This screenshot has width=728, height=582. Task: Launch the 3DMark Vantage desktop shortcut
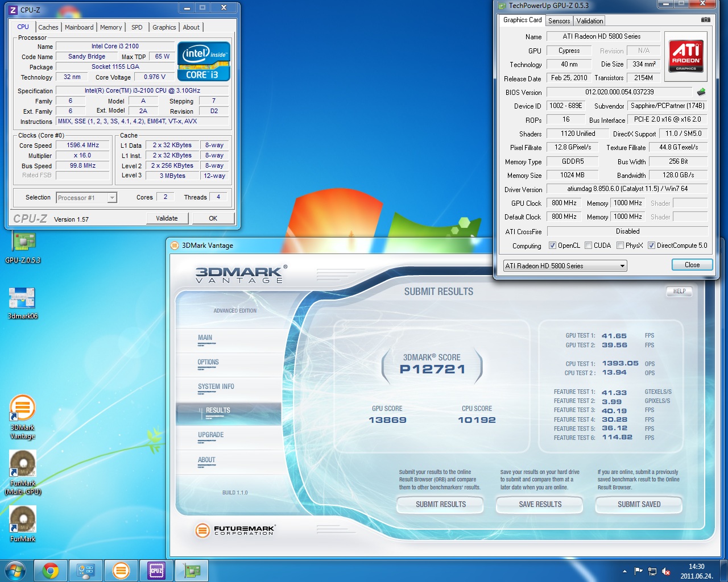pyautogui.click(x=23, y=417)
